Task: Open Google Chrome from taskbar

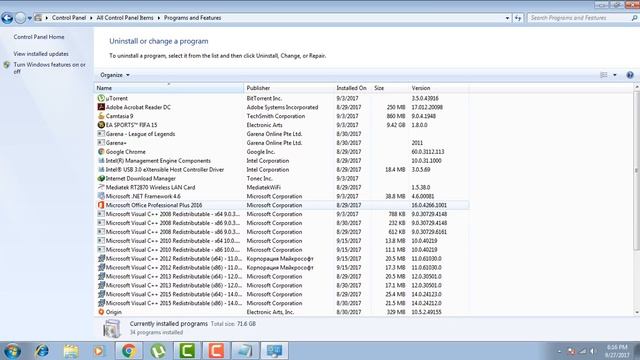Action: [129, 351]
